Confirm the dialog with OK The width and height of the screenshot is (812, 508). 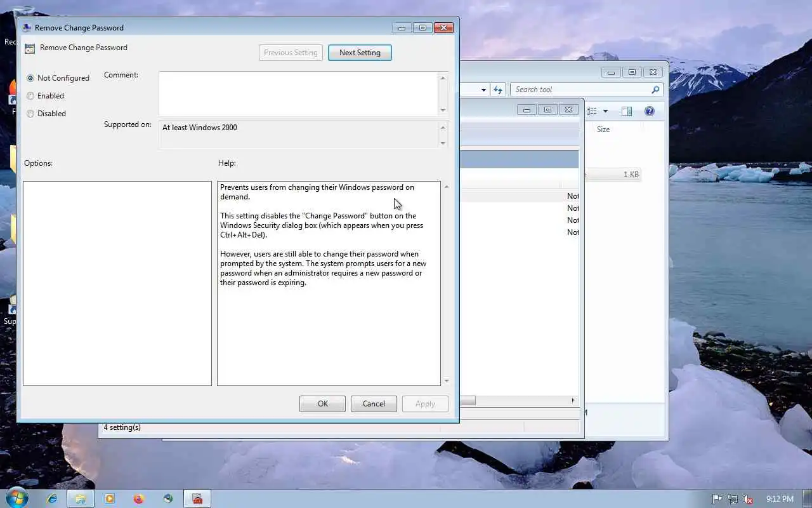pyautogui.click(x=323, y=404)
